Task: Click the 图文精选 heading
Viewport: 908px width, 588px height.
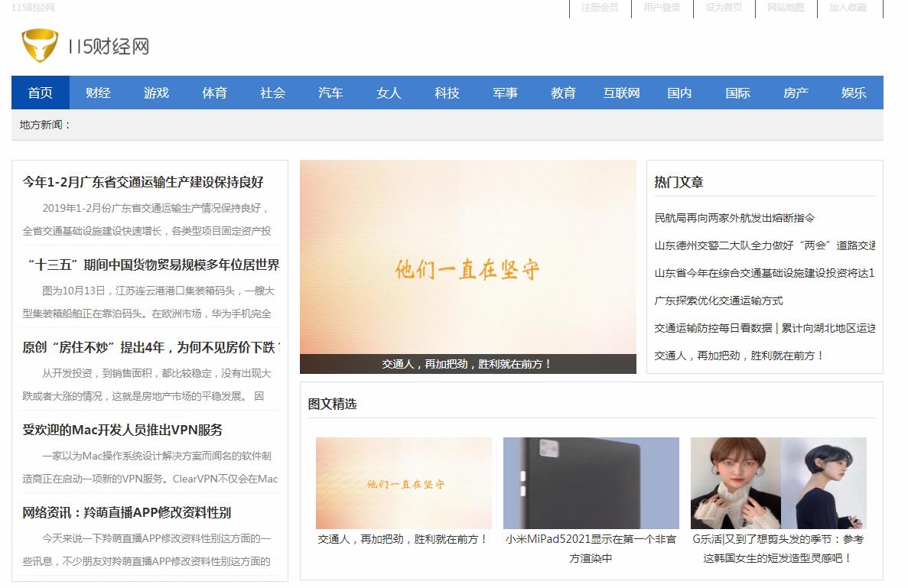Action: point(333,404)
